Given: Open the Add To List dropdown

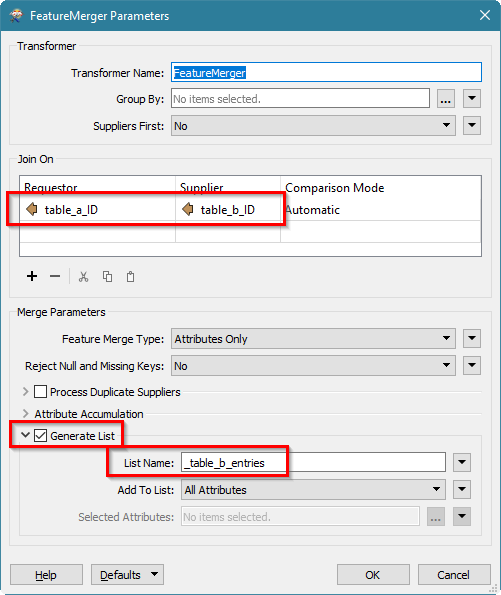Looking at the screenshot, I should 313,490.
